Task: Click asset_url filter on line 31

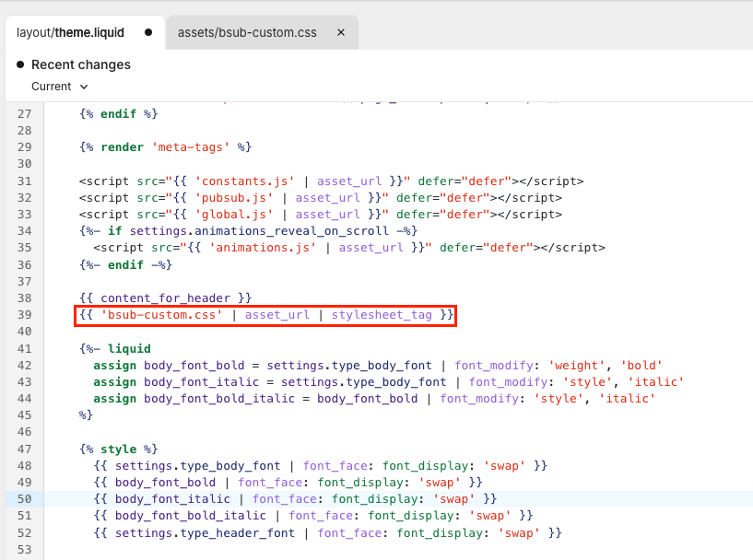Action: [x=349, y=181]
